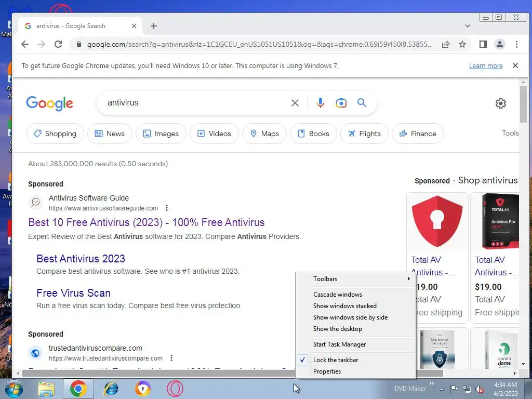Filter results by Shopping
This screenshot has width=532, height=399.
tap(55, 134)
